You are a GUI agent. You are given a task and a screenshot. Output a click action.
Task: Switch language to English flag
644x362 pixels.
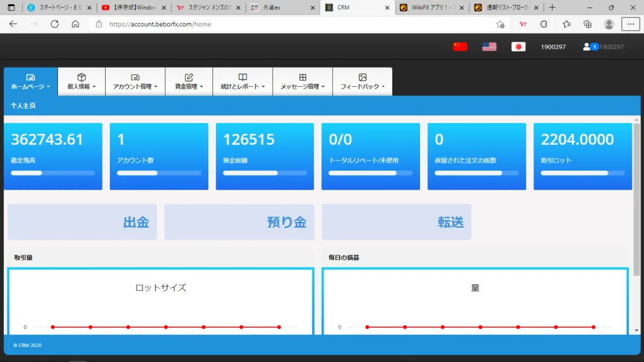coord(489,45)
